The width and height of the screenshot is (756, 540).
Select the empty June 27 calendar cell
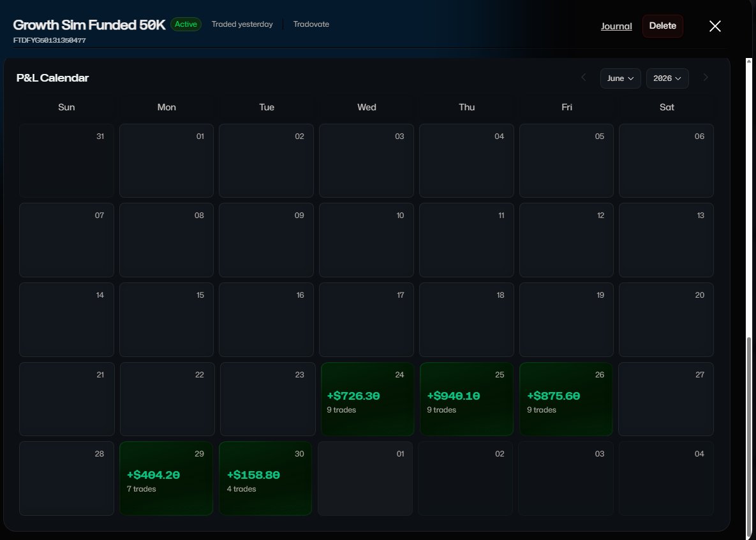click(666, 399)
